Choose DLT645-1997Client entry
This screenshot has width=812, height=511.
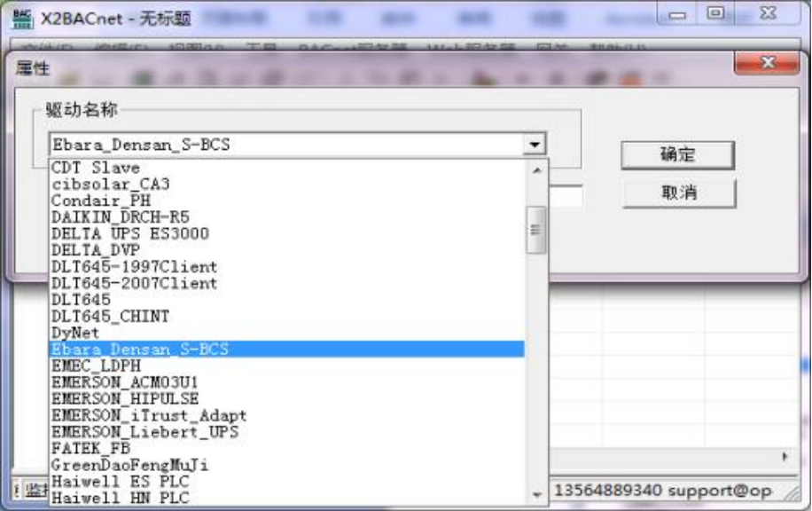pyautogui.click(x=287, y=267)
